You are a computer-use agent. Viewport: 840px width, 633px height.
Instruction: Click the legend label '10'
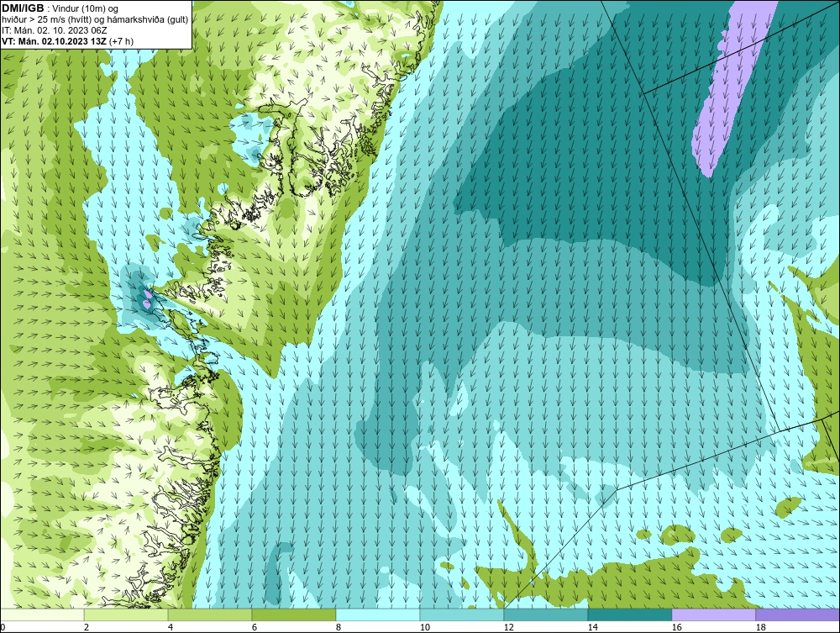coord(424,627)
